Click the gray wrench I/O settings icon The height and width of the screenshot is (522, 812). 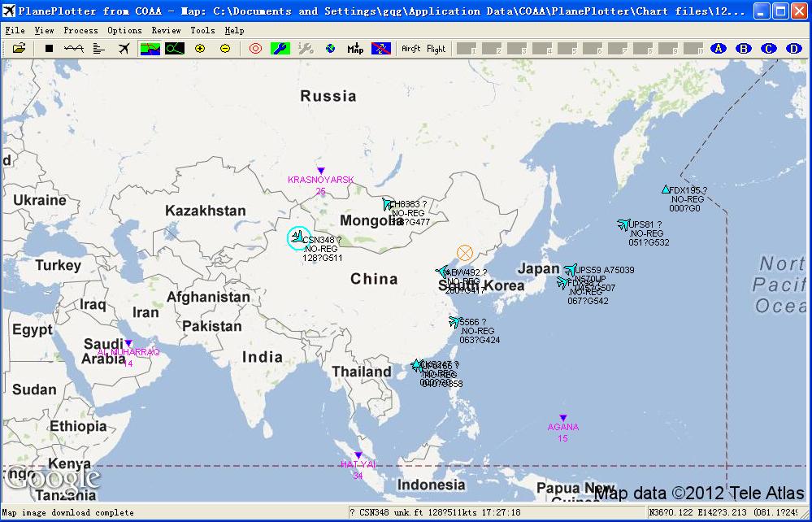[x=306, y=49]
